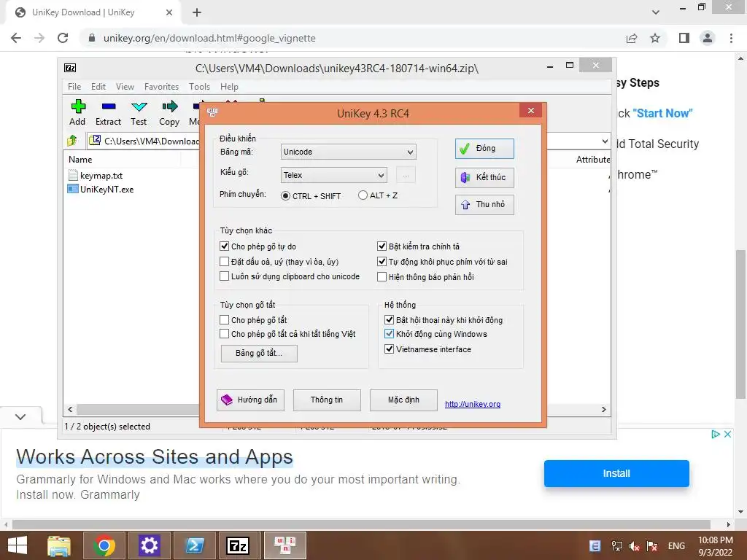Open Chrome three-dot menu
747x560 pixels.
731,38
